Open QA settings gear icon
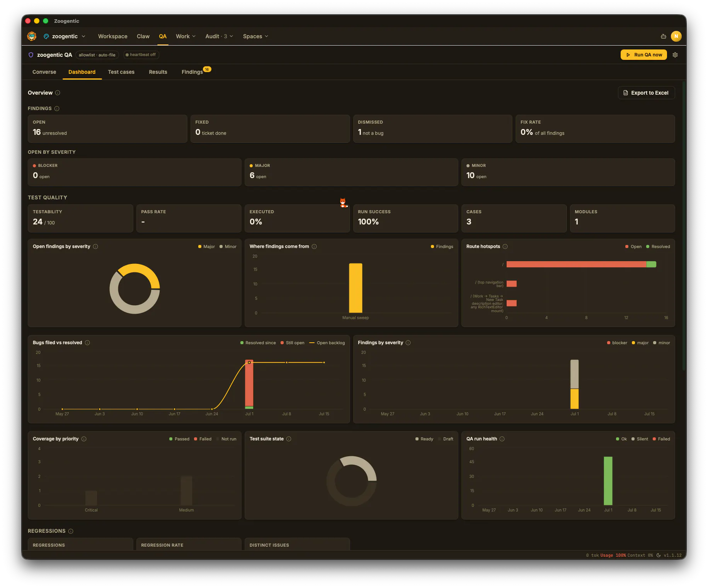708x588 pixels. [675, 55]
